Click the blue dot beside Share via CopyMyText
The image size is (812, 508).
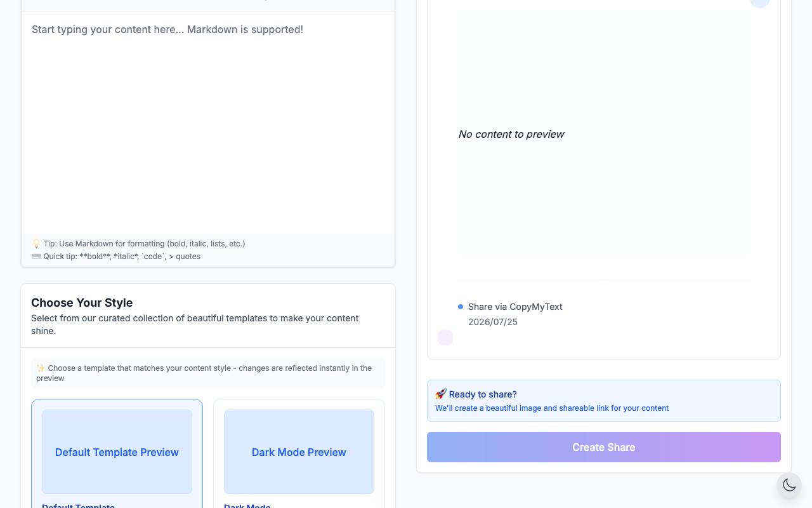tap(461, 307)
